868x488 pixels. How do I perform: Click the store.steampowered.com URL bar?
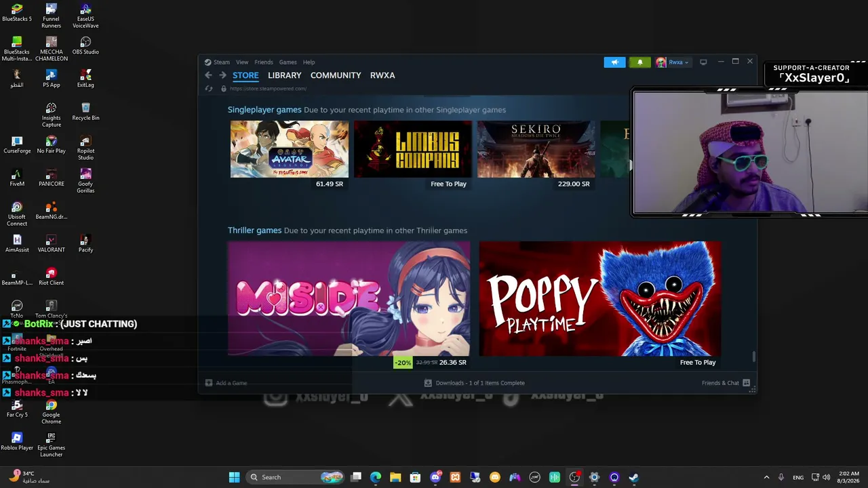[x=269, y=89]
